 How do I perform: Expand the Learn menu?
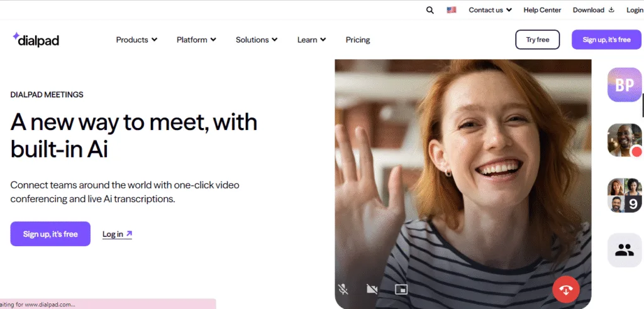point(312,40)
